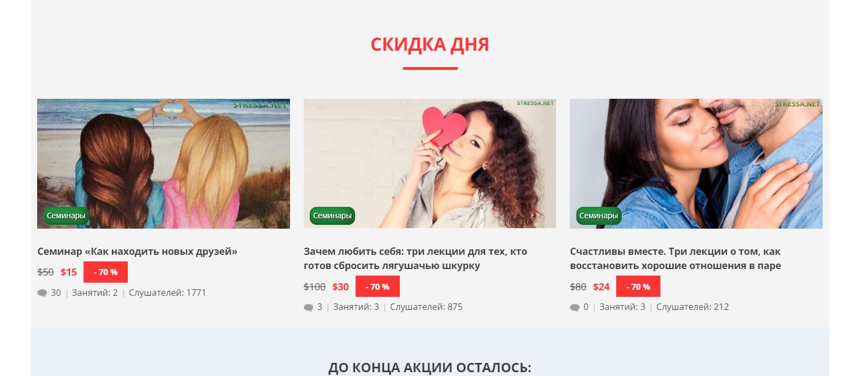
Task: Open the two friends on beach thumbnail
Action: point(163,163)
